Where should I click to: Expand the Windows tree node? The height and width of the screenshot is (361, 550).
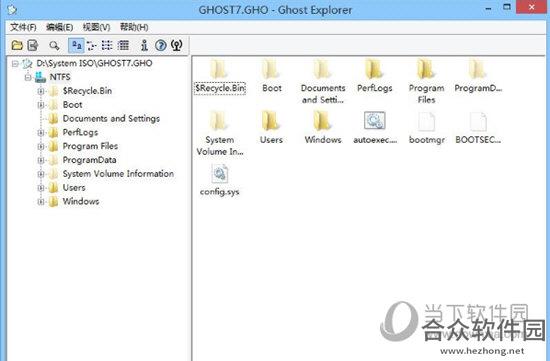(41, 201)
